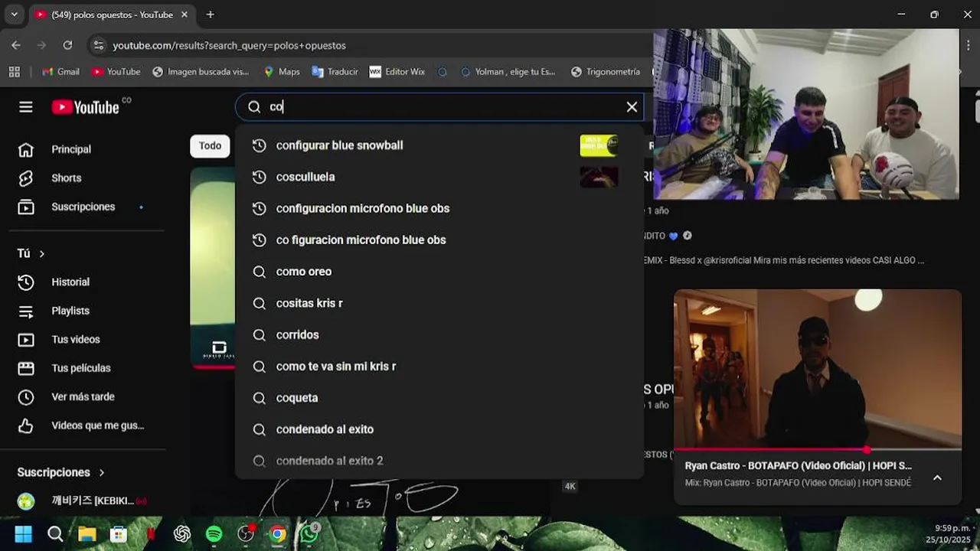Choose "configuracion microfono blue obs" suggestion

click(x=439, y=208)
